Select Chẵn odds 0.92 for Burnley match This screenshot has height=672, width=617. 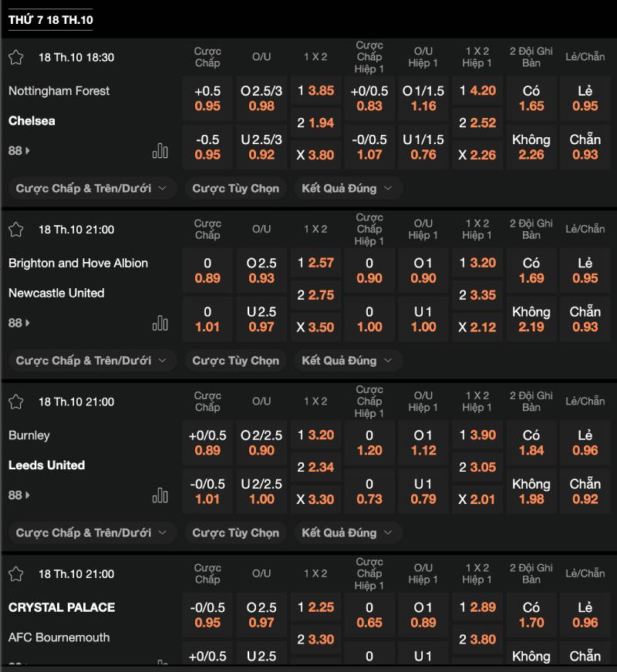tap(585, 491)
